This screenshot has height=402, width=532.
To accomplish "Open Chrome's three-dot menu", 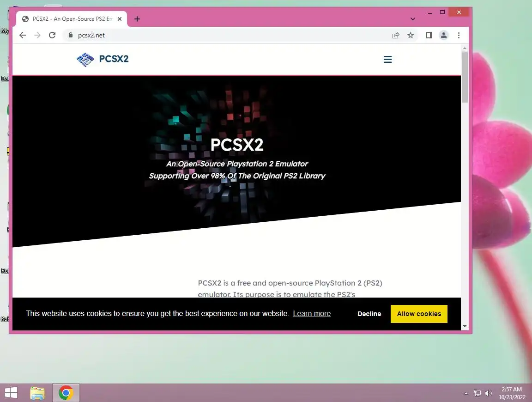I will click(459, 35).
